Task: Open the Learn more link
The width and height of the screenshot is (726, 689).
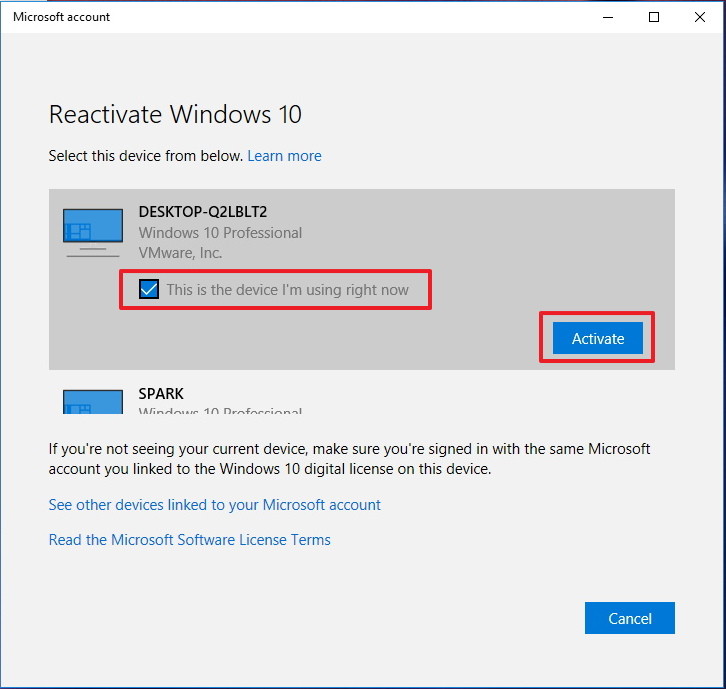Action: coord(284,156)
